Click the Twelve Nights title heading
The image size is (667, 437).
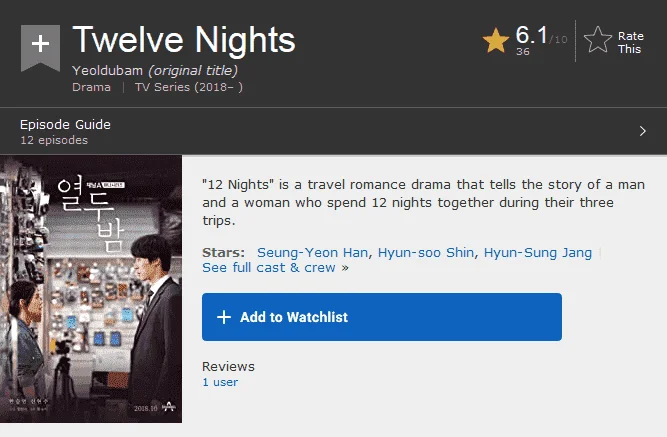[184, 40]
